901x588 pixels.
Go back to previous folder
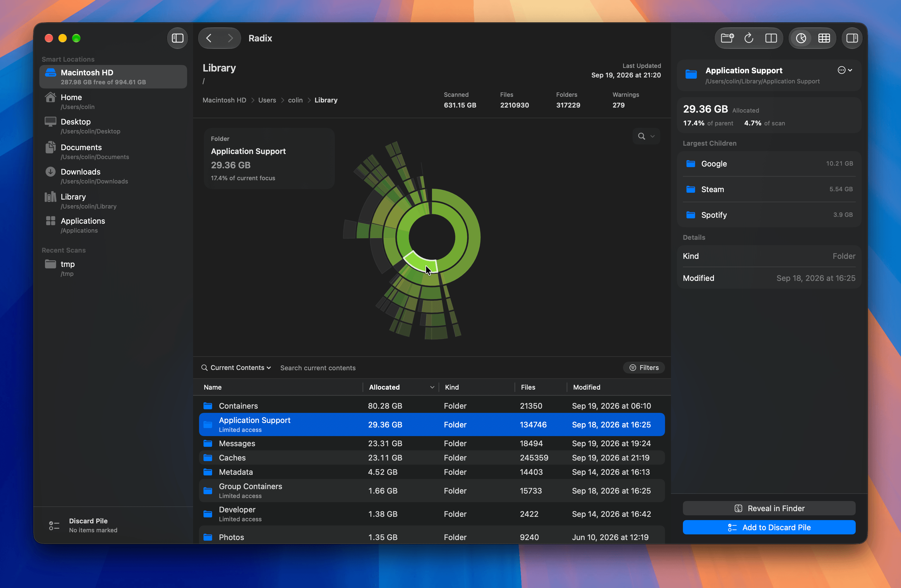click(x=209, y=38)
